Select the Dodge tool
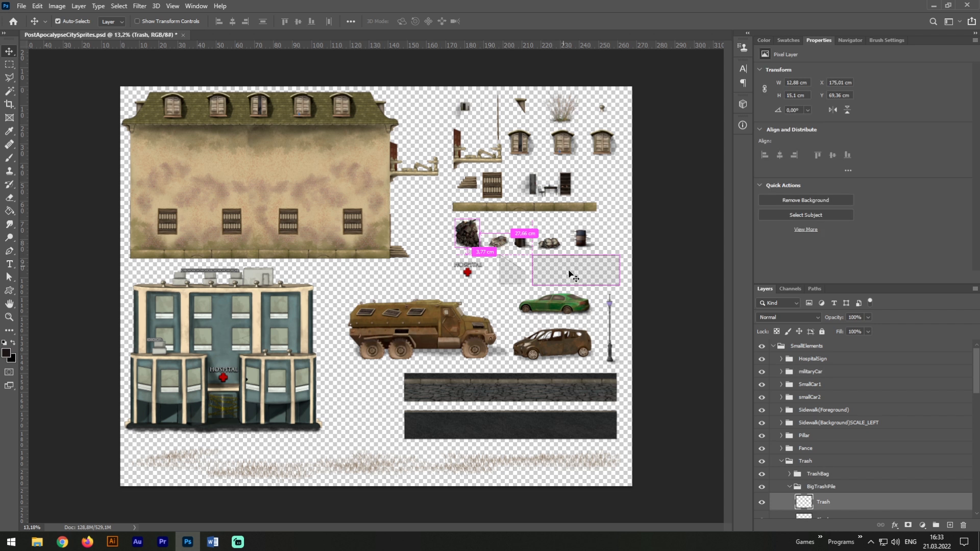Viewport: 980px width, 551px height. 9,237
